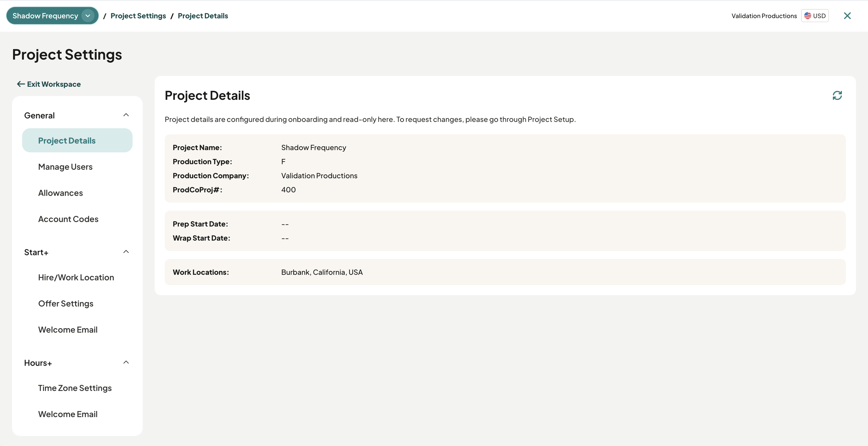Click the Exit Workspace back arrow
The width and height of the screenshot is (868, 446).
21,84
